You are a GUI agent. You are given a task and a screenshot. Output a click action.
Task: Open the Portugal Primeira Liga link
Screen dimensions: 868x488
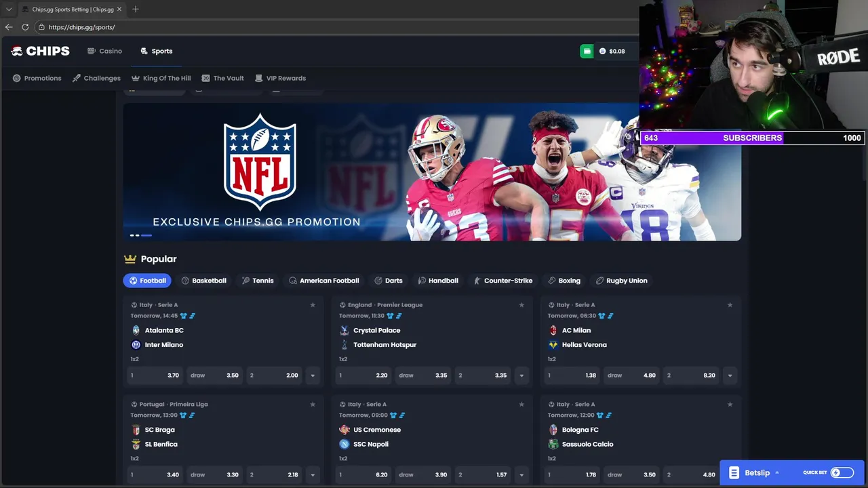coord(174,405)
